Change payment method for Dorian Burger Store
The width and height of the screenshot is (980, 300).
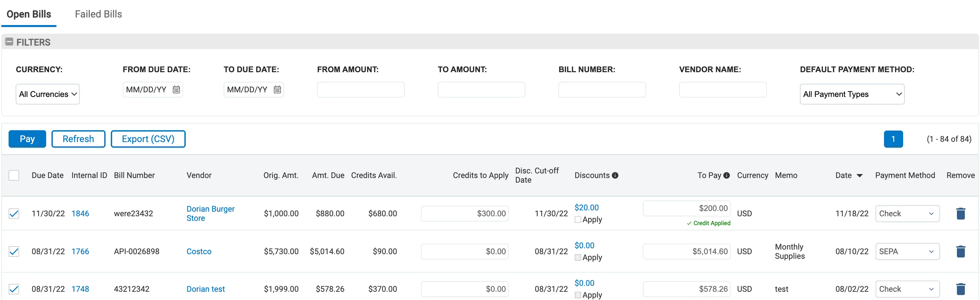coord(907,214)
